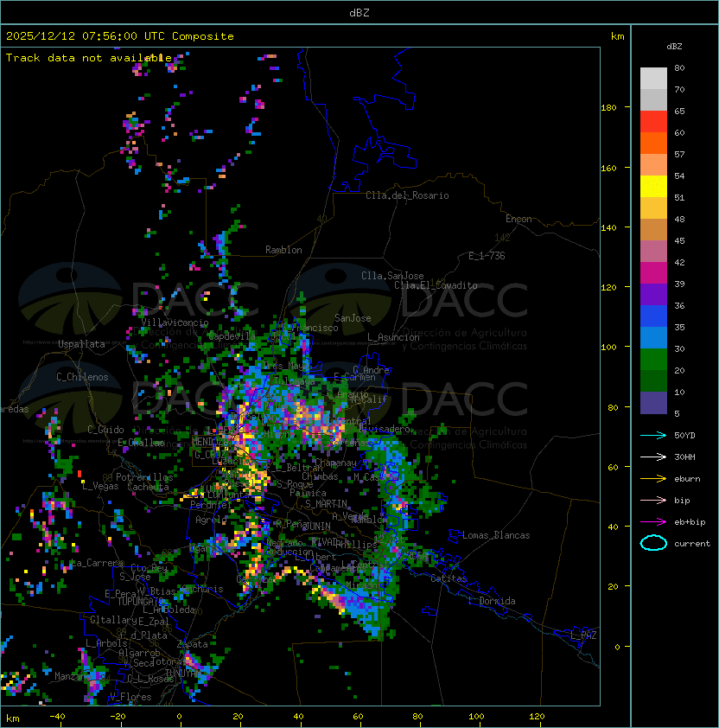Click the 'L_Dormida' map label
The width and height of the screenshot is (719, 728).
click(x=492, y=601)
